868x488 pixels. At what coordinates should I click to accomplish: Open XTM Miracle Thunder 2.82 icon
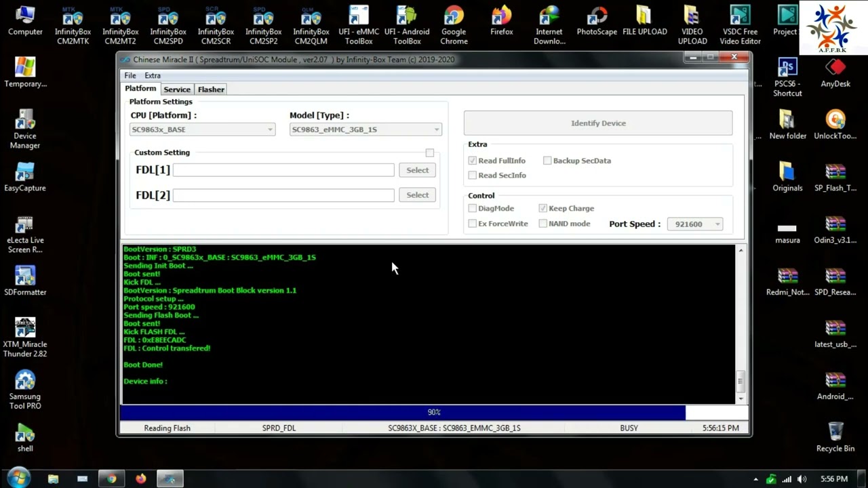tap(25, 338)
